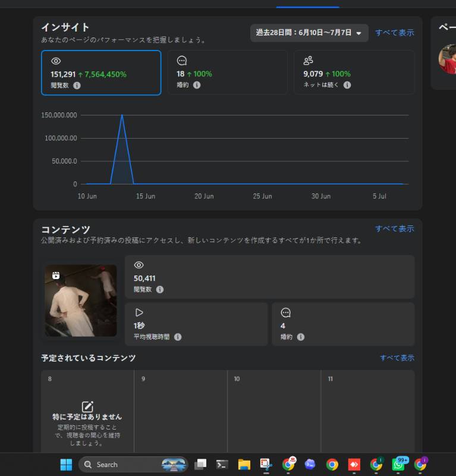Image resolution: width=456 pixels, height=476 pixels.
Task: Click the profile picture in the right panel
Action: (448, 59)
